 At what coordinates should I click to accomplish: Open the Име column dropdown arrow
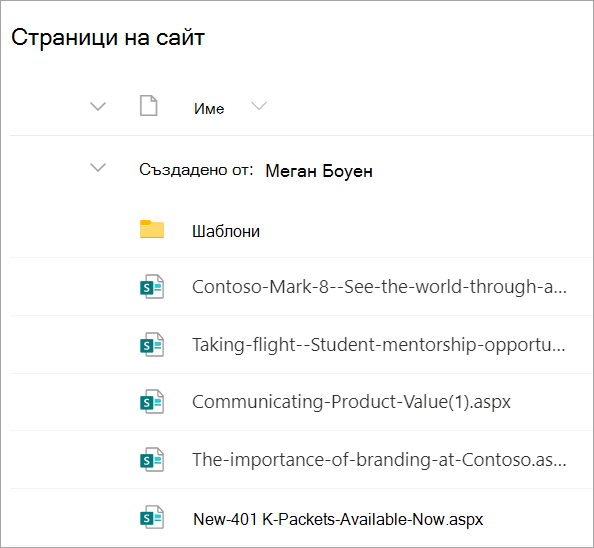click(x=259, y=106)
